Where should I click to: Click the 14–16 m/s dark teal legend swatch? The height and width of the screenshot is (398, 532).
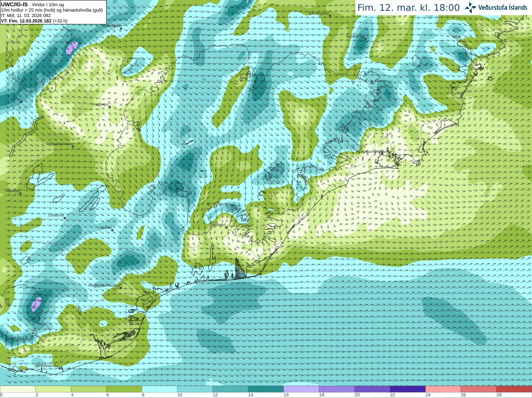(266, 389)
